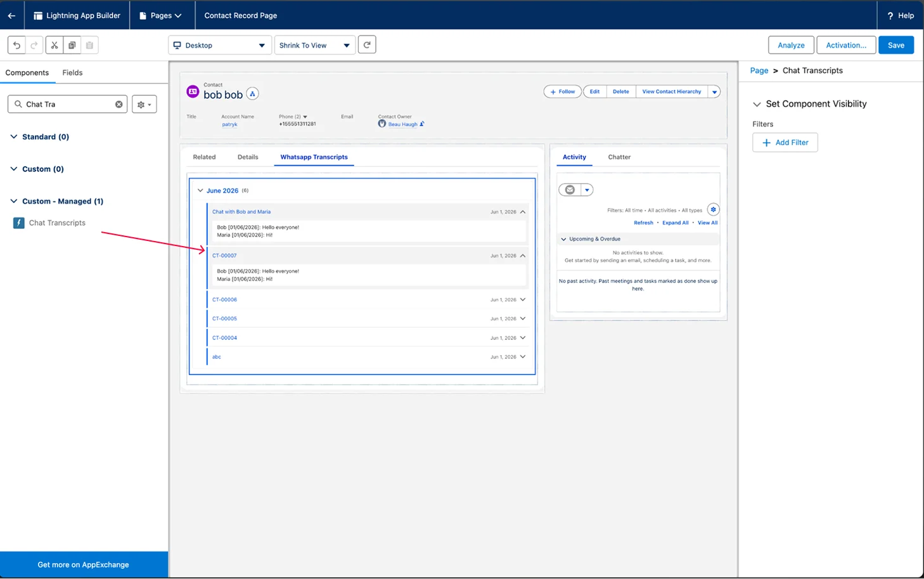Collapse the Upcoming & Overdue section

(x=563, y=239)
